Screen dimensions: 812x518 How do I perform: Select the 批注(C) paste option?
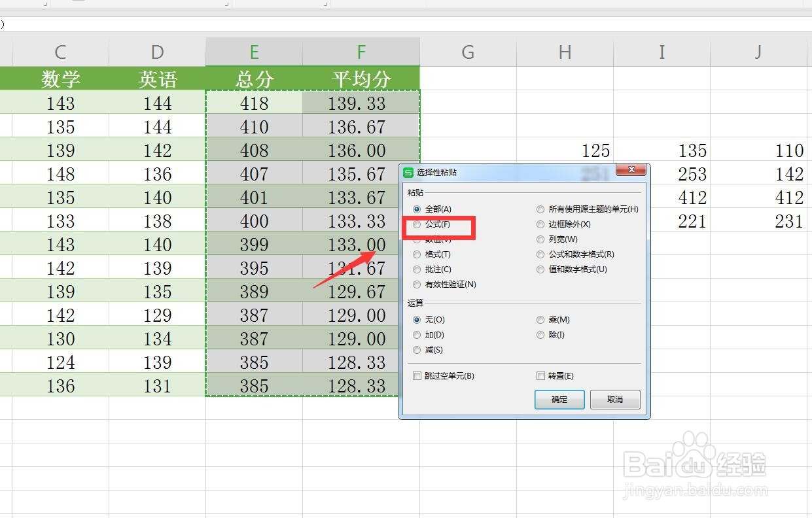pyautogui.click(x=432, y=269)
